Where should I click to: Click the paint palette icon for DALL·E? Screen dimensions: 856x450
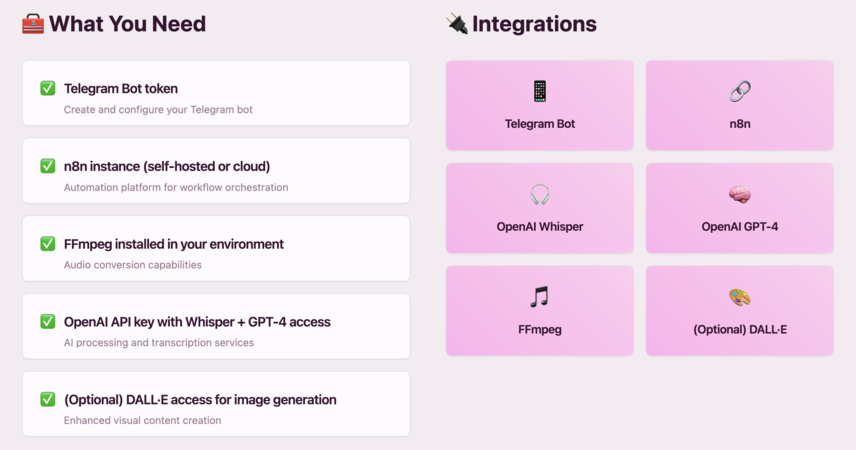(740, 297)
